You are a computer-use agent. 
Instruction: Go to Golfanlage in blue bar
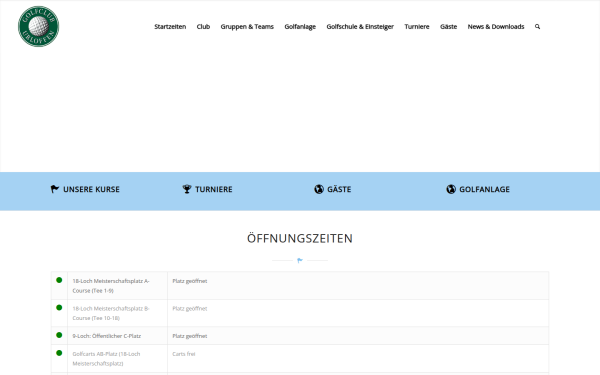[484, 189]
